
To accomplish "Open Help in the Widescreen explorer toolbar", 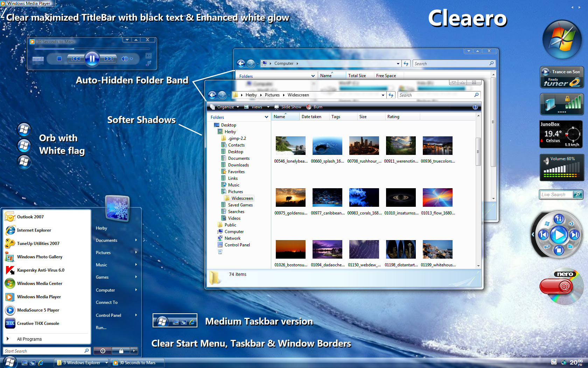I will (475, 107).
